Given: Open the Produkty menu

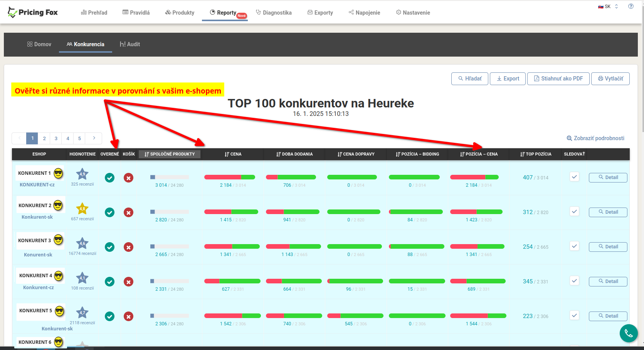Looking at the screenshot, I should point(180,13).
